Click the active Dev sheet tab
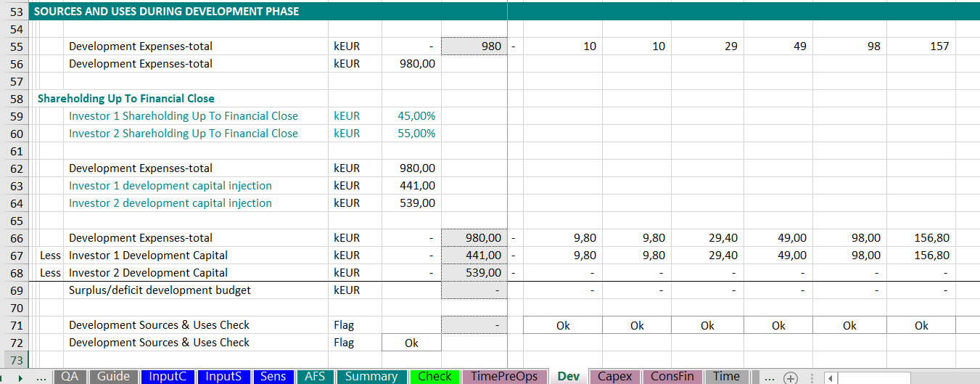The image size is (980, 384). tap(569, 377)
